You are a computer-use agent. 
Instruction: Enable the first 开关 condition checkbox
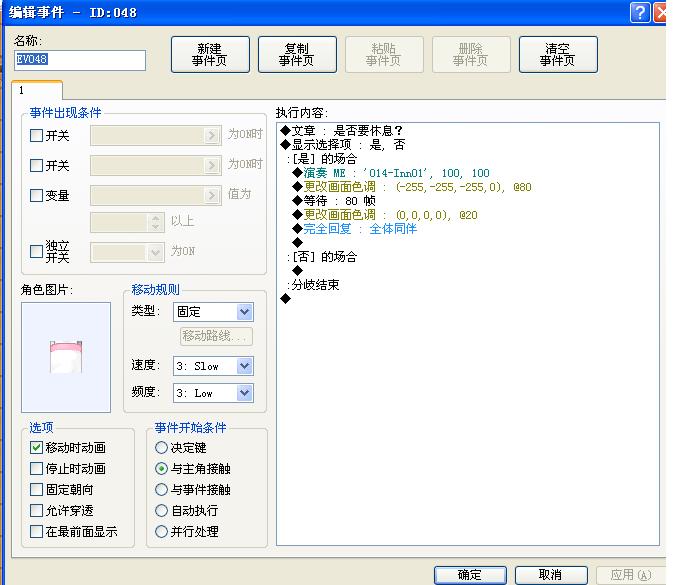tap(36, 135)
